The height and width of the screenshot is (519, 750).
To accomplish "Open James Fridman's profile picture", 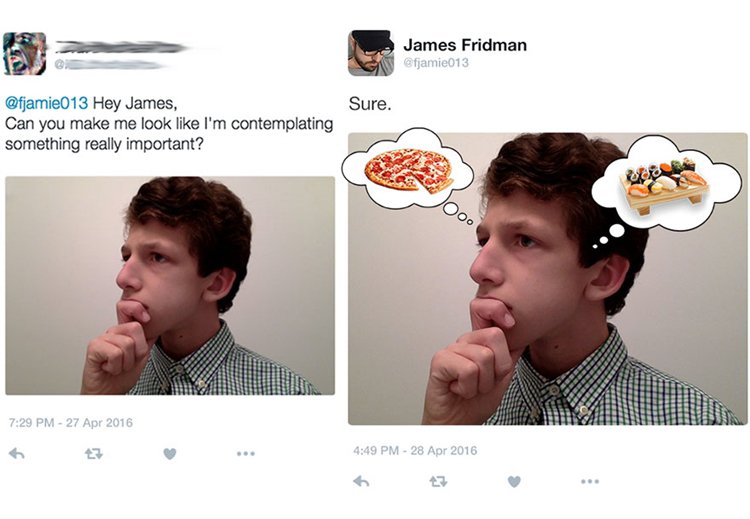I will point(370,53).
